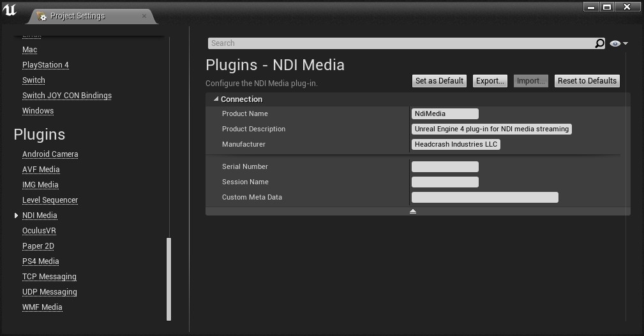
Task: Click the Export... button
Action: coord(490,81)
